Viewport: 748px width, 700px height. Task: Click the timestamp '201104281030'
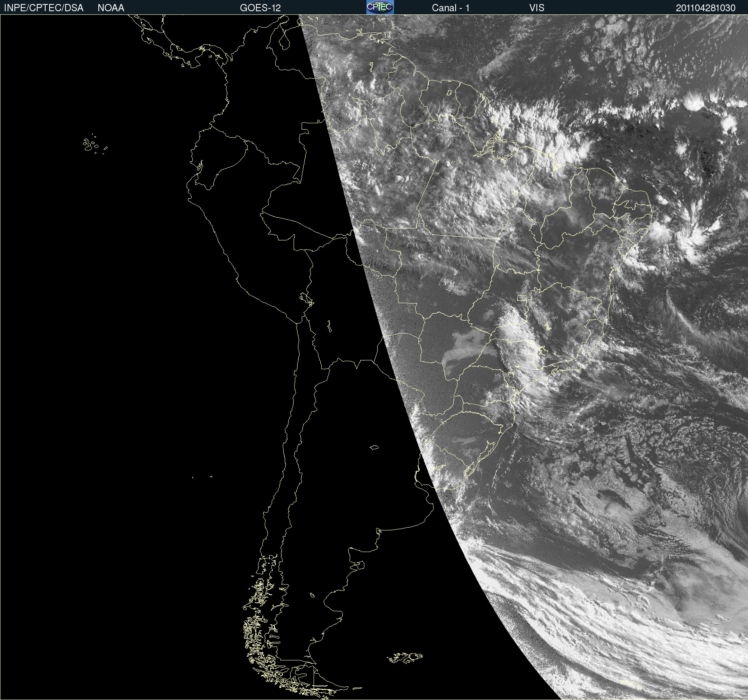(x=706, y=8)
